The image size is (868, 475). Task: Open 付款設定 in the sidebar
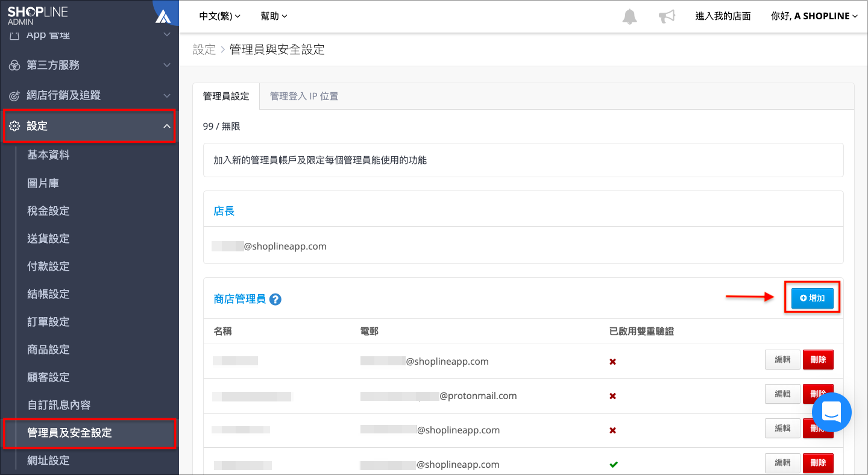tap(48, 266)
